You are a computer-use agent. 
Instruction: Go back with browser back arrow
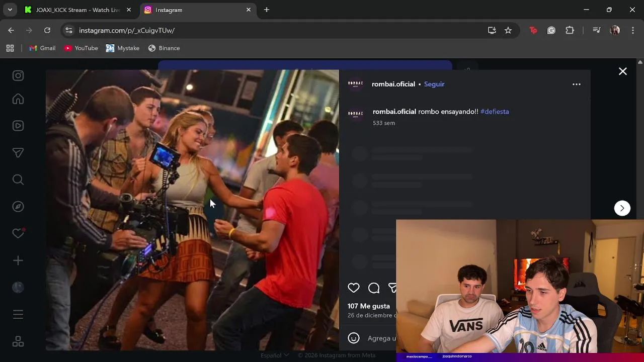pyautogui.click(x=11, y=30)
